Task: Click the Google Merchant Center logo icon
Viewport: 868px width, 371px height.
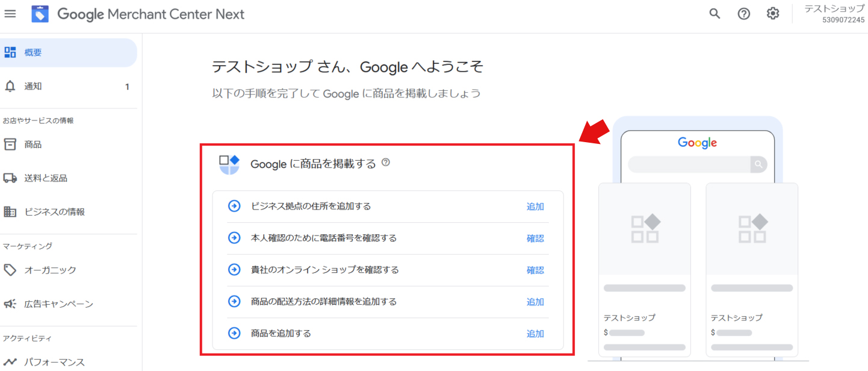Action: click(x=40, y=14)
